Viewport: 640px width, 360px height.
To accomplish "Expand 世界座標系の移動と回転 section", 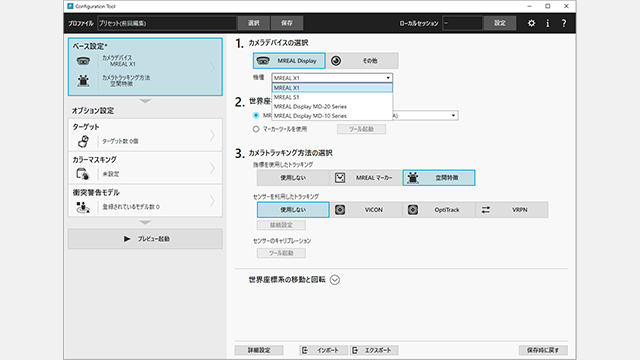I will [335, 280].
